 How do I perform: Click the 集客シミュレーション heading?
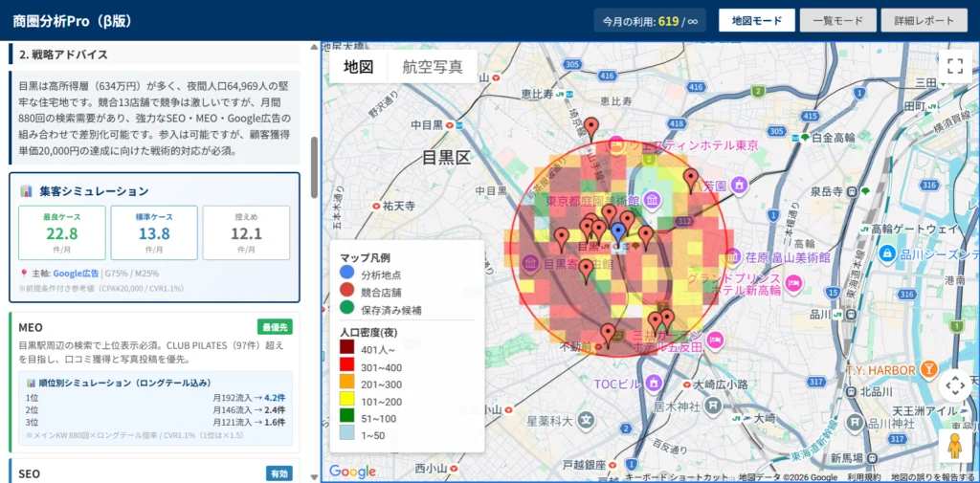coord(95,190)
